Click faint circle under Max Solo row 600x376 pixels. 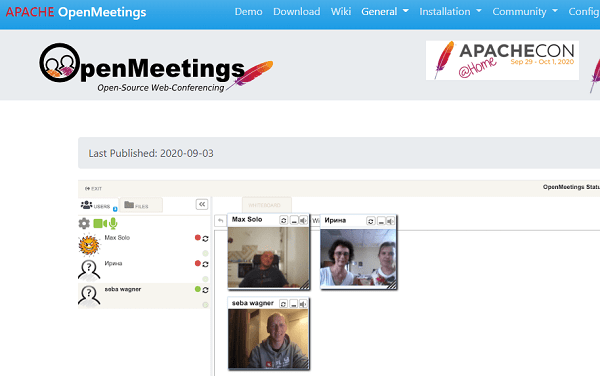pos(205,253)
